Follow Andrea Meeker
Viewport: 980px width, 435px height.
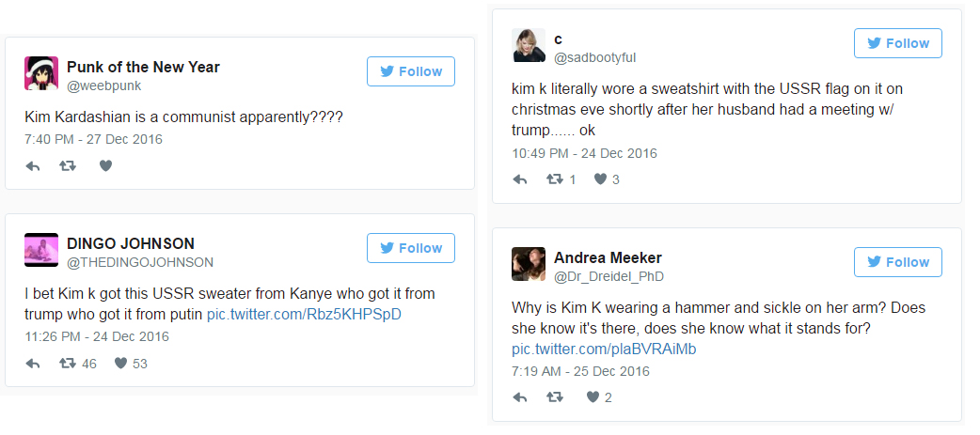pyautogui.click(x=898, y=262)
